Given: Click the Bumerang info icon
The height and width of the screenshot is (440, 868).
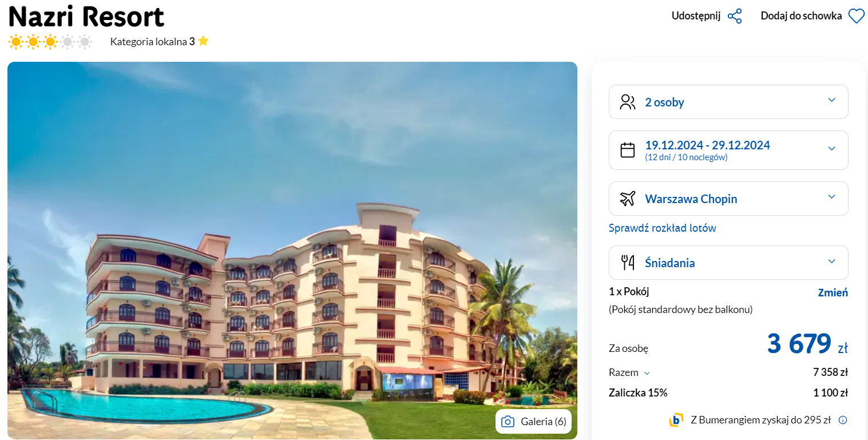Looking at the screenshot, I should click(842, 420).
